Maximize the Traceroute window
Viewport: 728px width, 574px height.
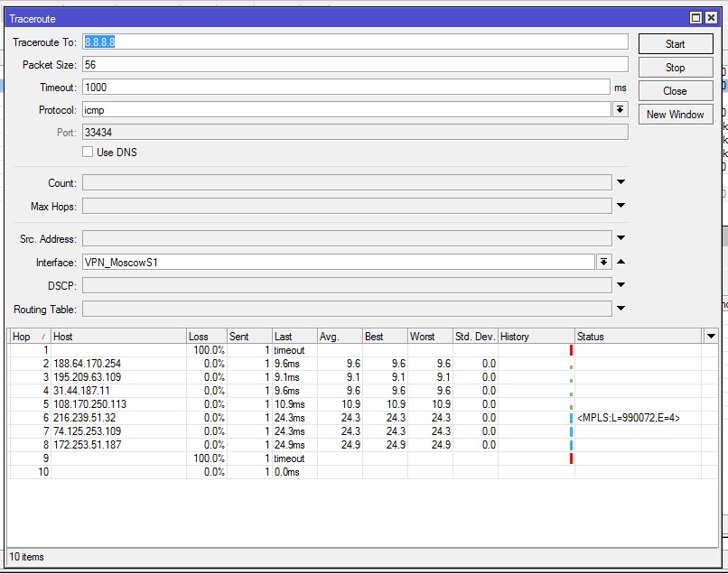tap(695, 18)
